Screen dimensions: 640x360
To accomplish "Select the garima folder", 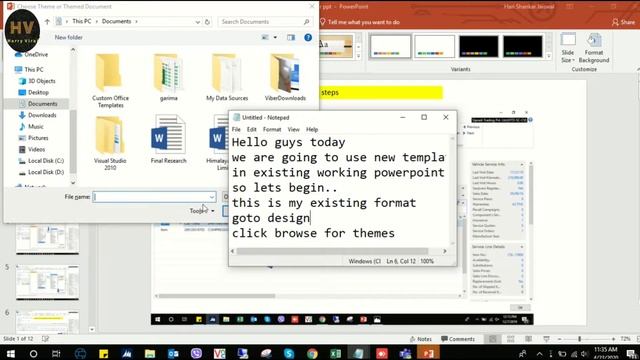I will (x=169, y=77).
